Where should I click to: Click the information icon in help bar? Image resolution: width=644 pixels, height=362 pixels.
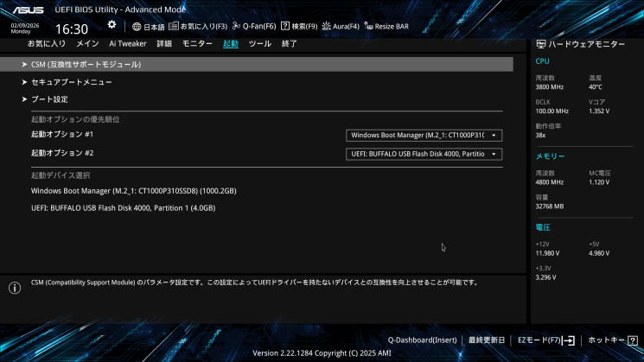click(15, 288)
